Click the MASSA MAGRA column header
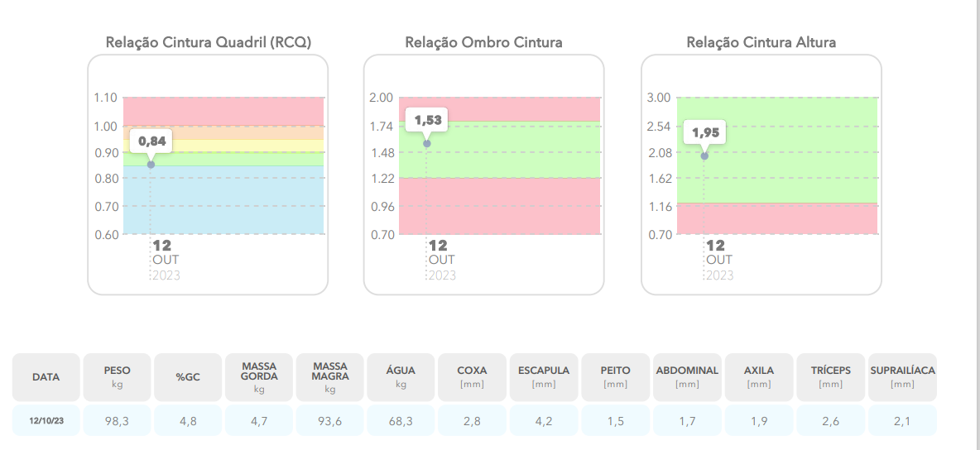The width and height of the screenshot is (980, 450). click(x=330, y=377)
